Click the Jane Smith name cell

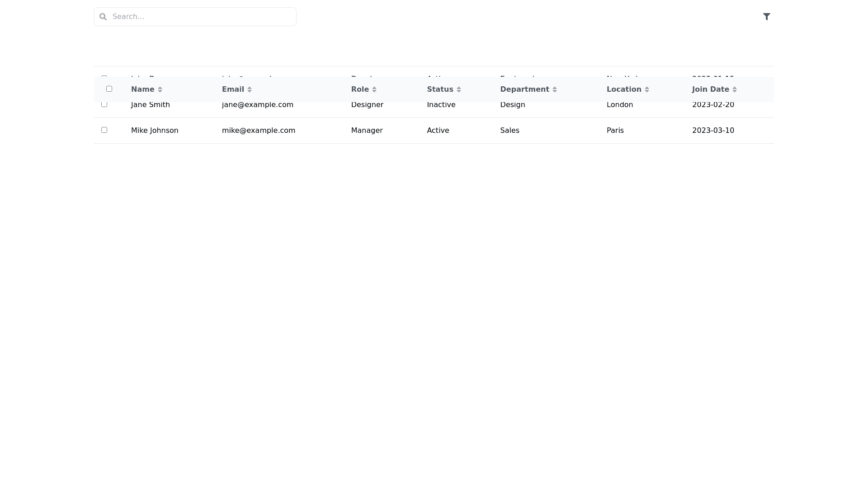pos(151,106)
